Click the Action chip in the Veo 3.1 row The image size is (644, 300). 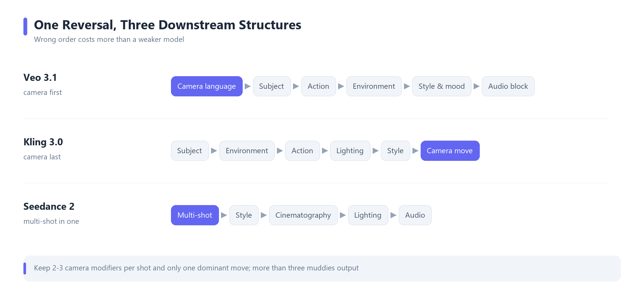tap(318, 86)
